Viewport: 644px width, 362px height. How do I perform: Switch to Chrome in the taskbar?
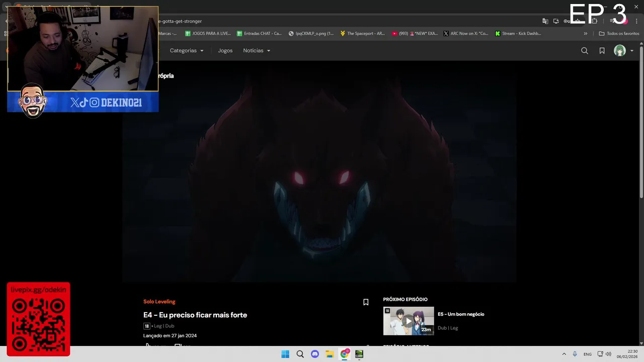click(345, 354)
